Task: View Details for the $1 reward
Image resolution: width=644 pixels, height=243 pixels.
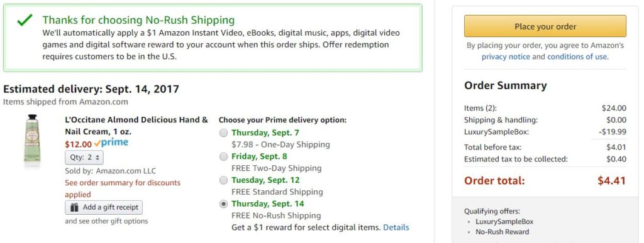Action: tap(396, 227)
